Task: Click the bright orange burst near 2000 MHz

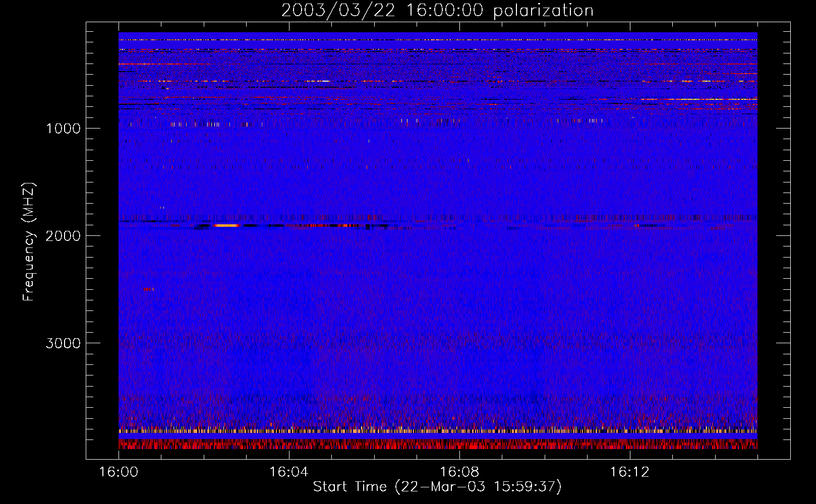Action: (x=226, y=225)
